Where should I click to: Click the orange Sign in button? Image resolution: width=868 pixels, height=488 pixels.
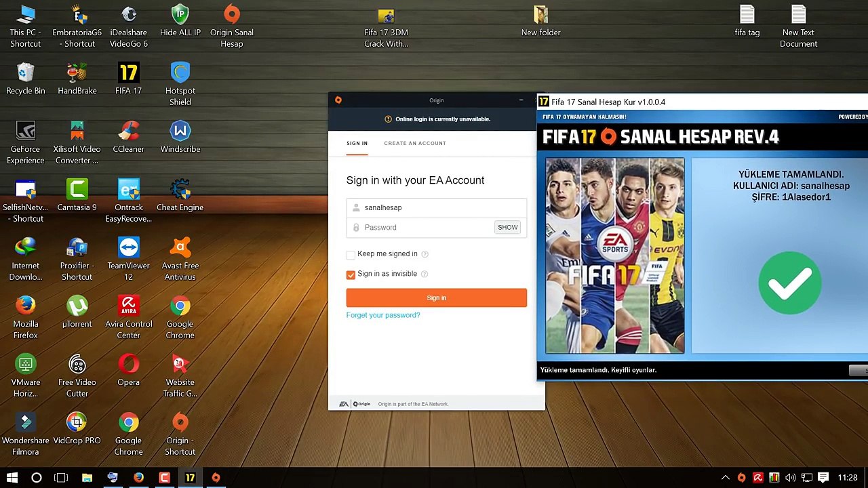click(x=436, y=298)
